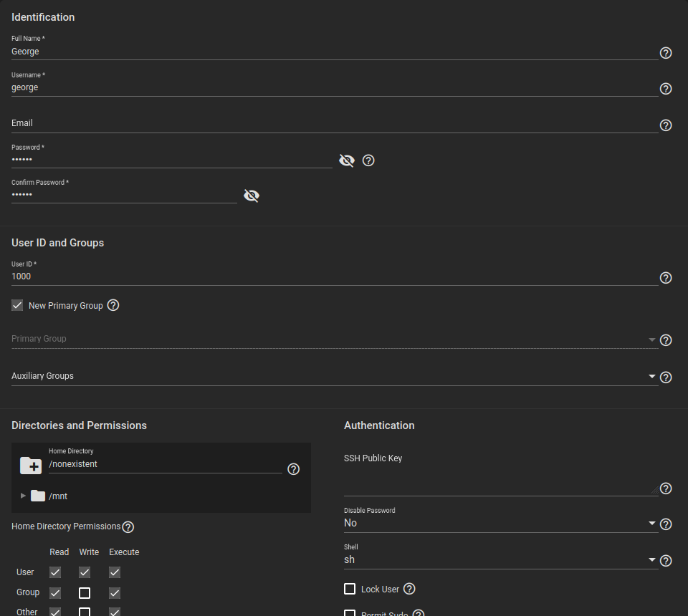This screenshot has height=616, width=688.
Task: Enable the Lock User checkbox
Action: pyautogui.click(x=350, y=589)
